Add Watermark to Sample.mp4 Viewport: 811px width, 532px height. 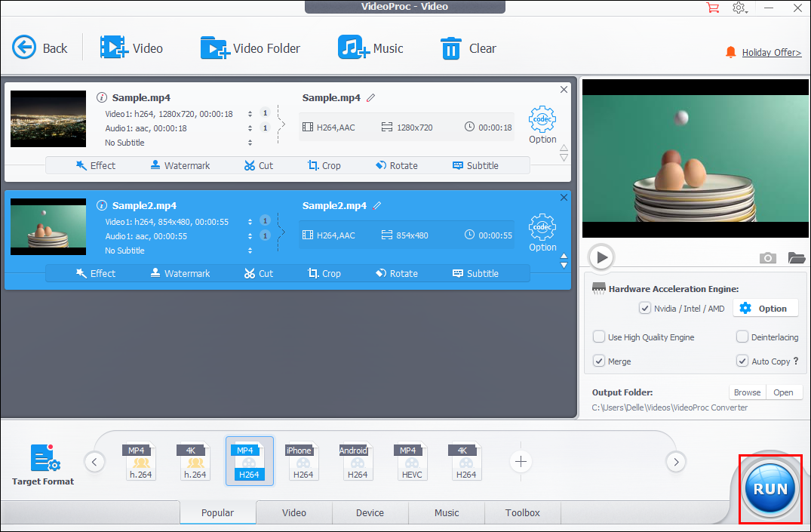[180, 165]
